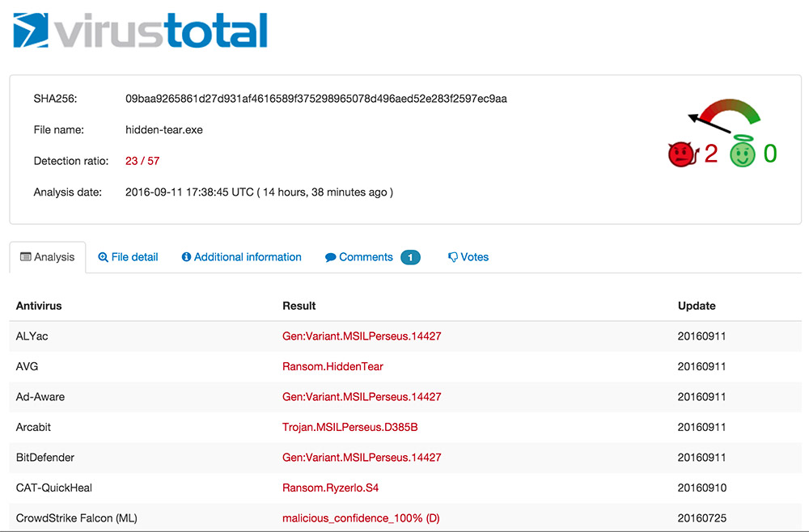This screenshot has width=809, height=532.
Task: Click the "Analysis date:" label
Action: (68, 192)
